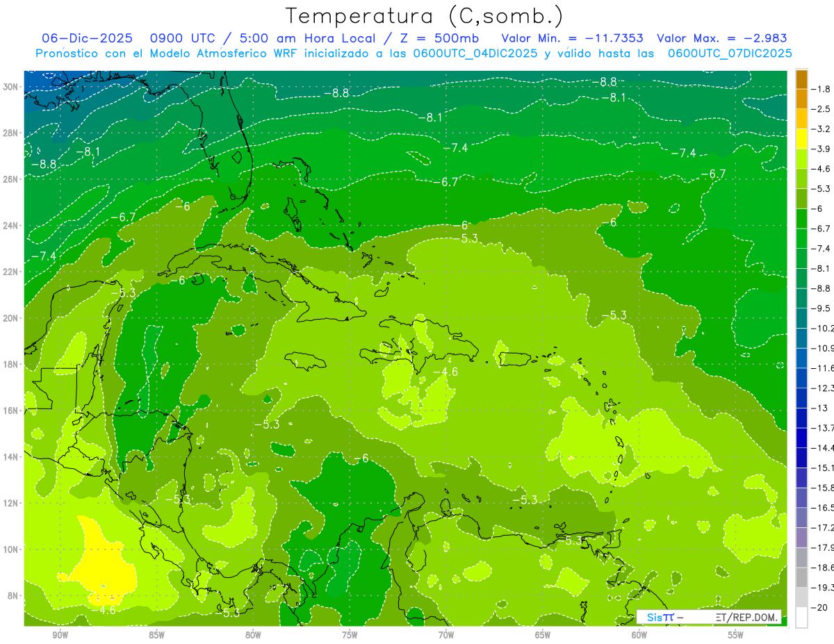Click the '90W' longitude axis label
This screenshot has height=644, width=834.
point(60,635)
